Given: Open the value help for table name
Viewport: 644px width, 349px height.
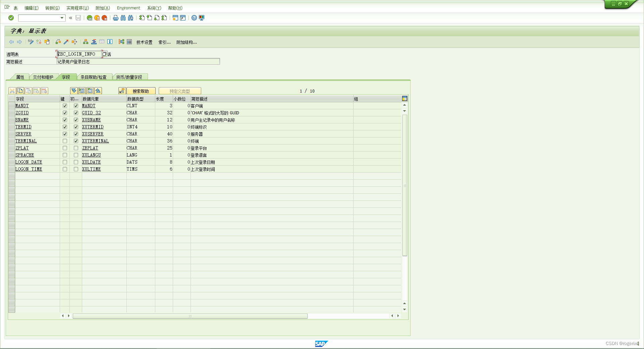Looking at the screenshot, I should 105,54.
